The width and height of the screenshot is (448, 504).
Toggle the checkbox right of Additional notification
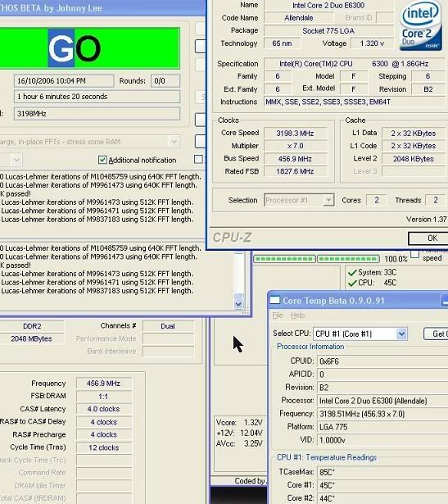[x=198, y=159]
